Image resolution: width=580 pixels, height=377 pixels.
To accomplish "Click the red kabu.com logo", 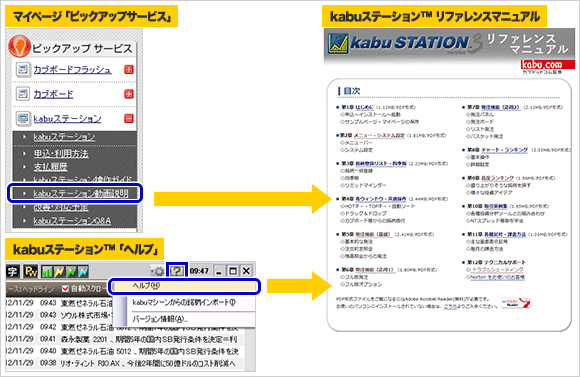I will click(547, 65).
